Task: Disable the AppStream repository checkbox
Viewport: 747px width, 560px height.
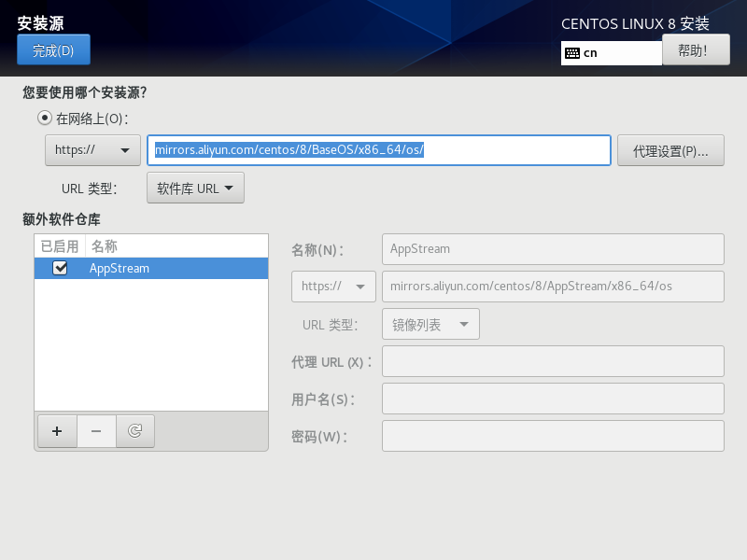Action: click(x=60, y=268)
